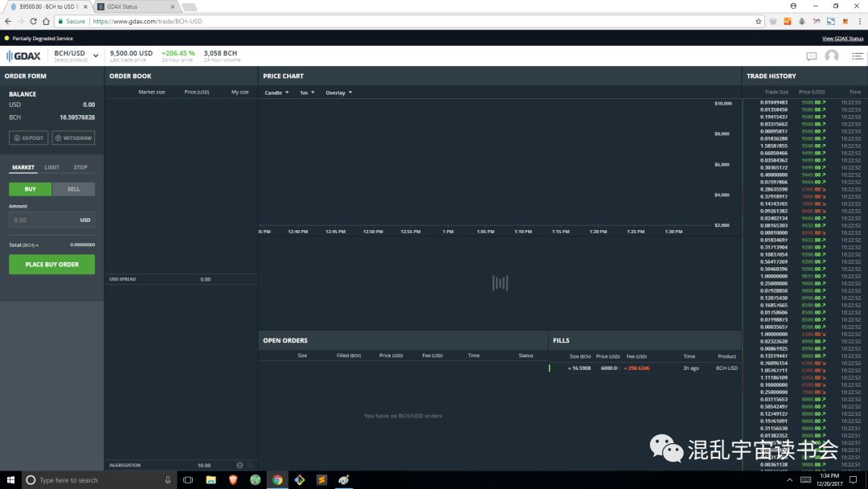Open the gray bug extension icon
This screenshot has width=868, height=489.
point(801,21)
